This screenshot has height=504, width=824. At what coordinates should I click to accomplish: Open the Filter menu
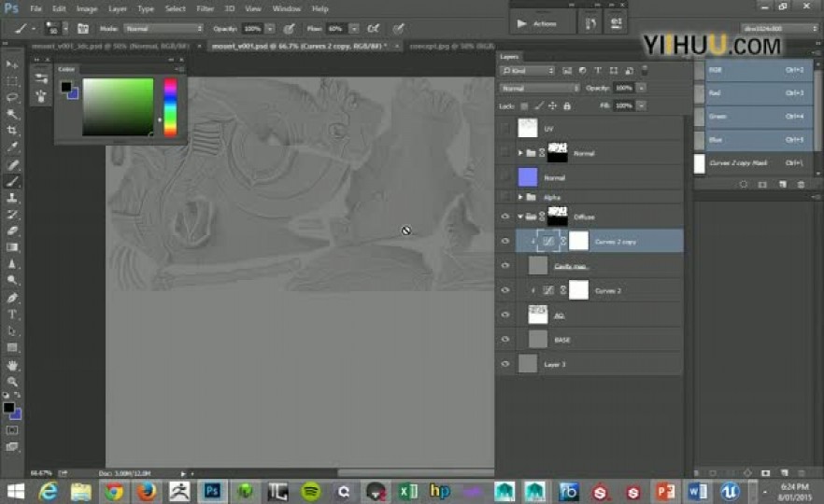coord(205,9)
